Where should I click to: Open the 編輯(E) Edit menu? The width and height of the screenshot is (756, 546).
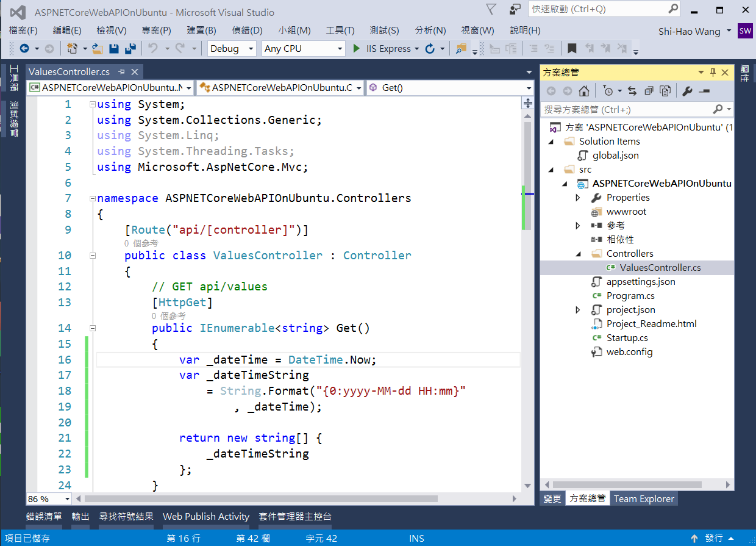(x=67, y=31)
